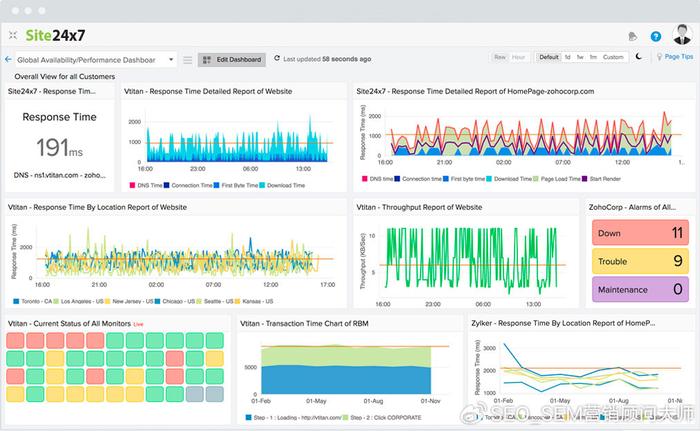Click the 191 ms Response Time value

point(59,147)
